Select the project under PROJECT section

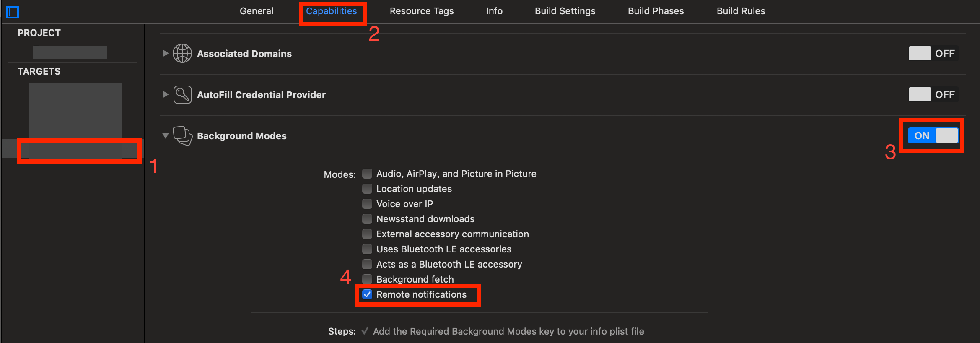[x=69, y=52]
